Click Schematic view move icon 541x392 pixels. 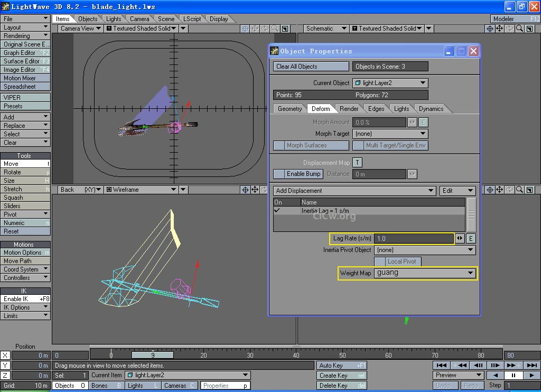(499, 29)
